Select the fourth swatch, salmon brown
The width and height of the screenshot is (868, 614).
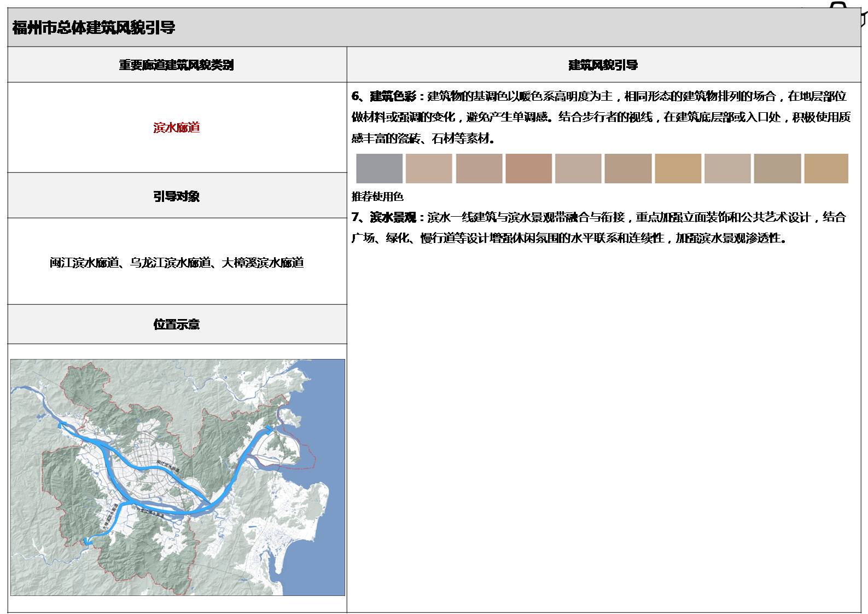(x=528, y=169)
